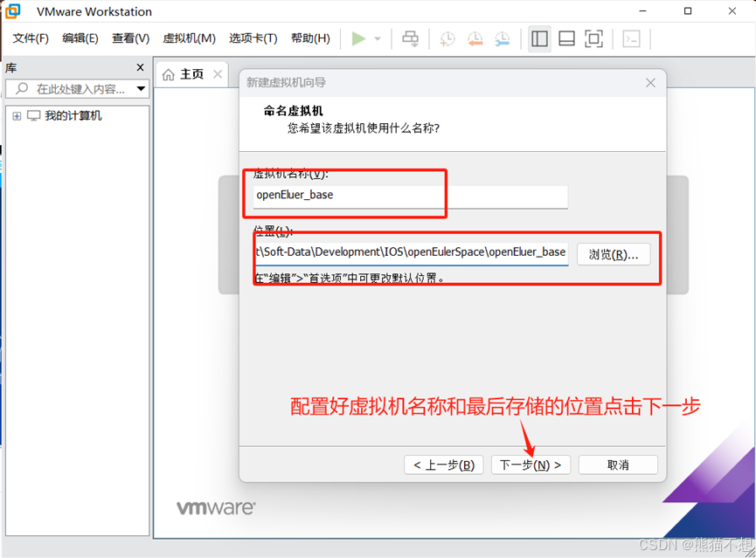The width and height of the screenshot is (756, 558).
Task: Take a snapshot using the clock-plus icon
Action: tap(447, 38)
